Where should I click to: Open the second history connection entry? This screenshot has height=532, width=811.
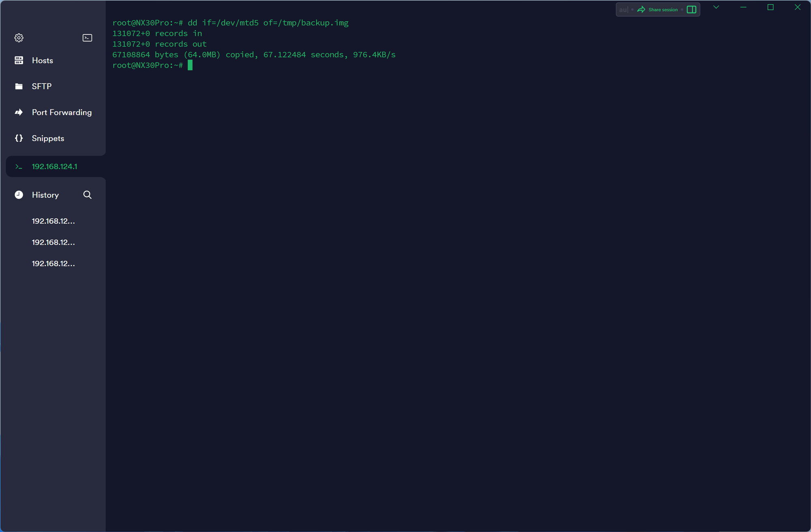53,242
